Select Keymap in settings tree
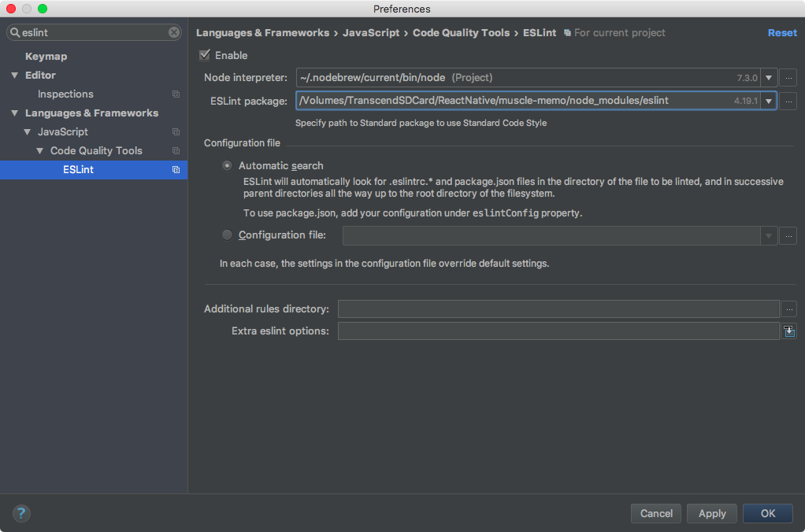Image resolution: width=805 pixels, height=532 pixels. pyautogui.click(x=46, y=57)
